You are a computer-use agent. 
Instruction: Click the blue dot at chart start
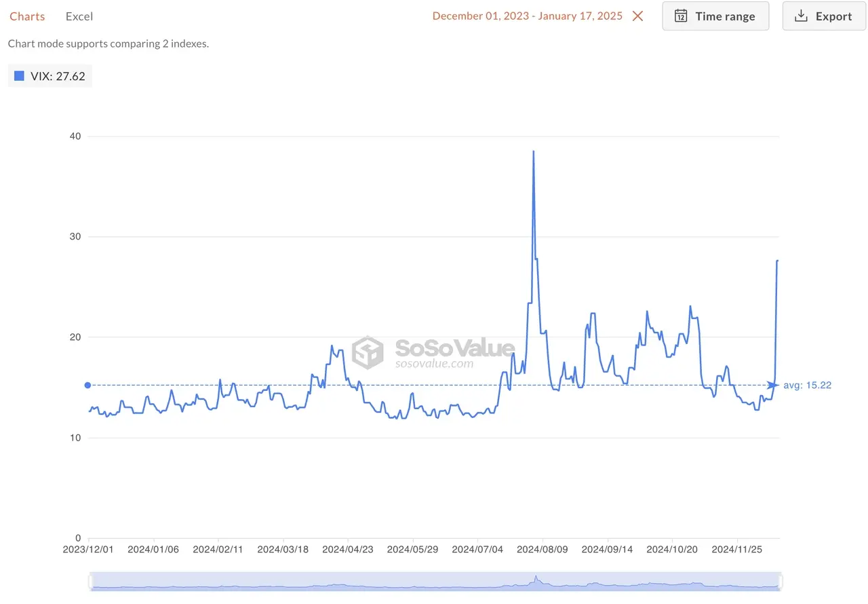[87, 385]
